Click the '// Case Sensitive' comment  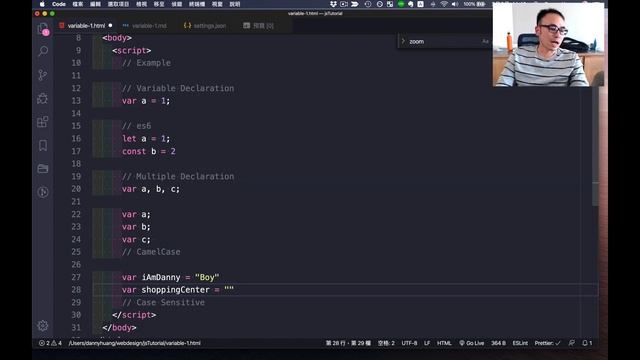(163, 302)
